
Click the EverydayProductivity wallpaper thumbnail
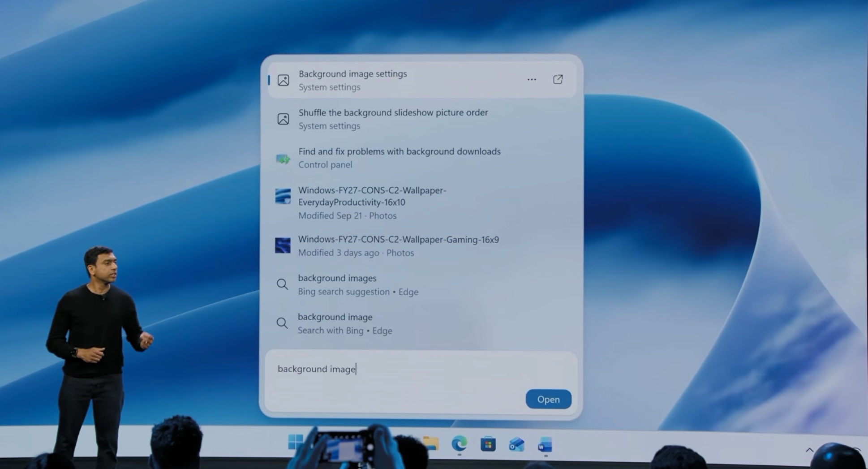pyautogui.click(x=283, y=196)
